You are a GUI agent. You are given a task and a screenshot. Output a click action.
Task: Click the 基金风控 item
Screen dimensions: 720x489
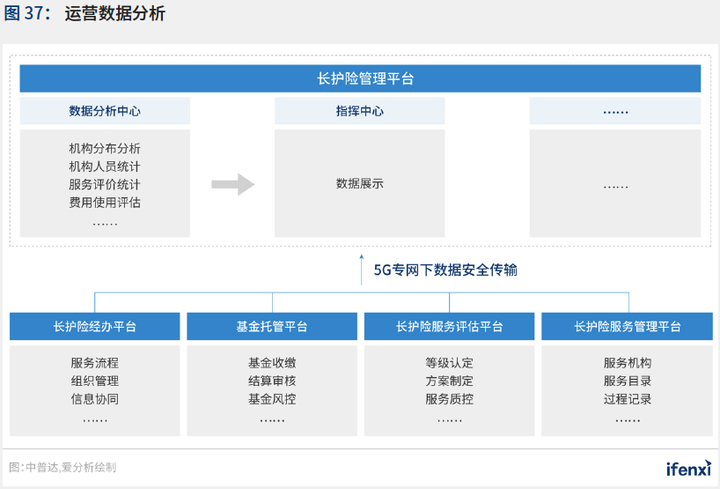272,399
